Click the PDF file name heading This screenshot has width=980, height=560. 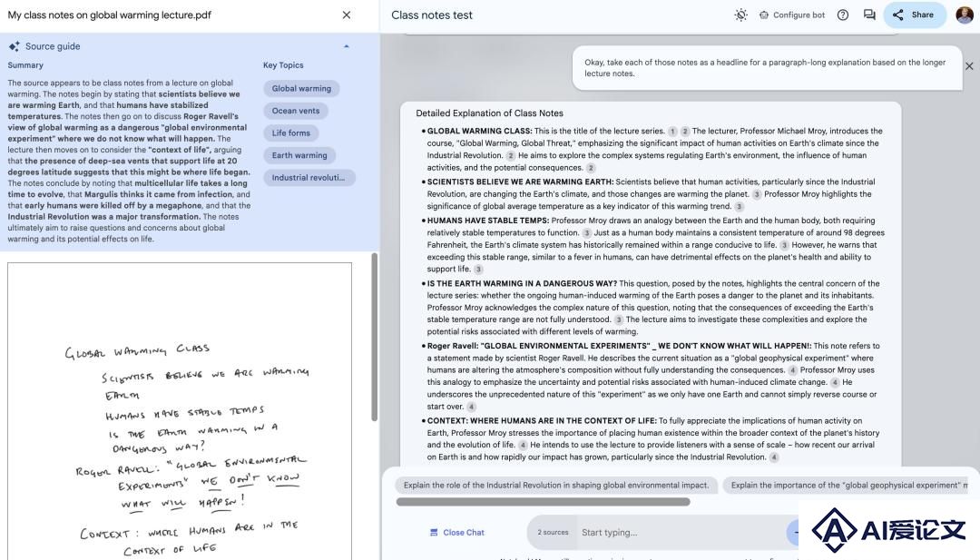click(x=110, y=15)
